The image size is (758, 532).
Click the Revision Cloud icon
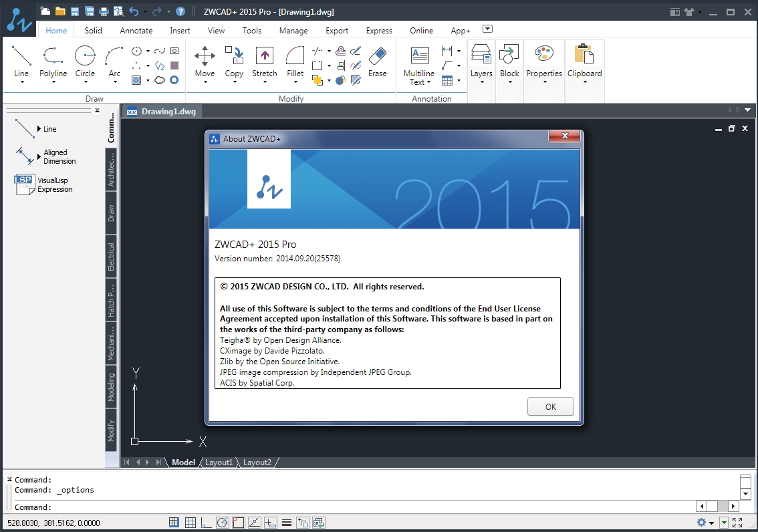(160, 80)
